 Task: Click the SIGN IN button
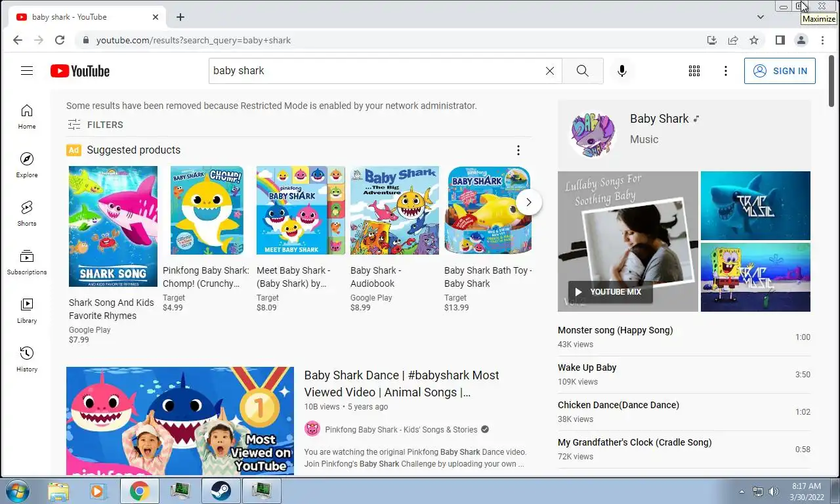tap(780, 71)
